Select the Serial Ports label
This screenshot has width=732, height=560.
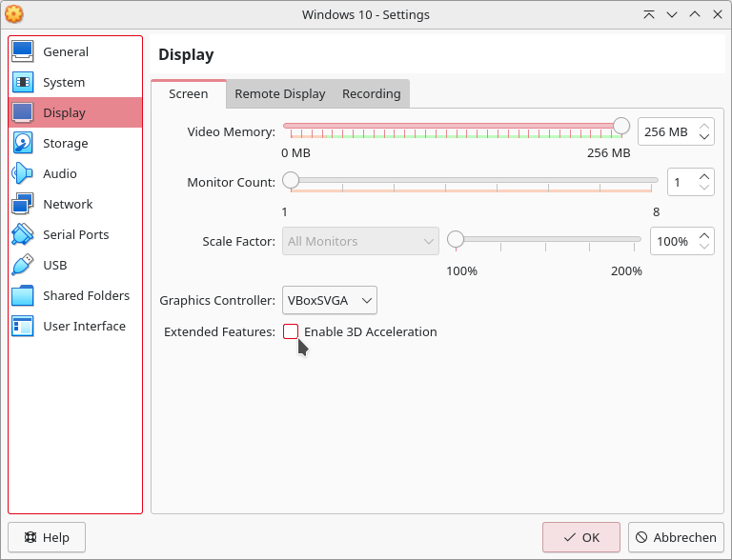(75, 234)
